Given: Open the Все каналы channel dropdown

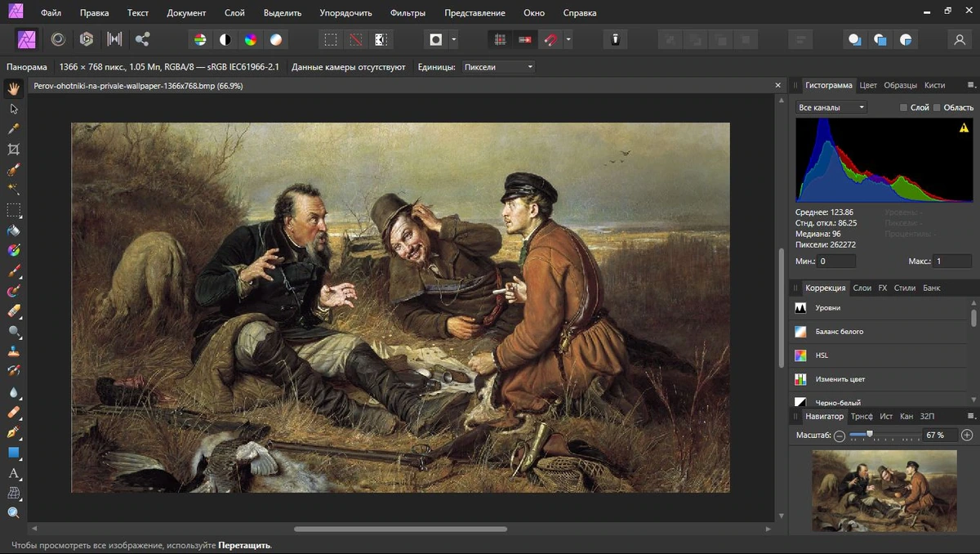Looking at the screenshot, I should tap(831, 107).
